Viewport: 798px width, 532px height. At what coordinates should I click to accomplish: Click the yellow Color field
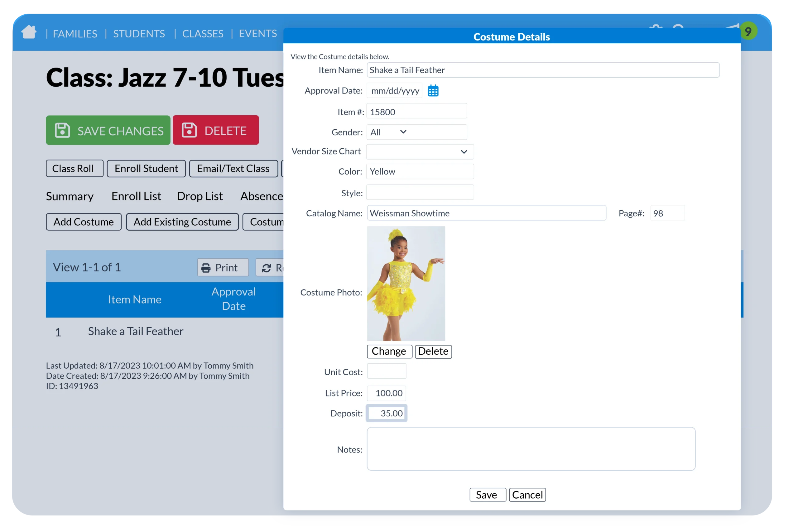tap(419, 171)
